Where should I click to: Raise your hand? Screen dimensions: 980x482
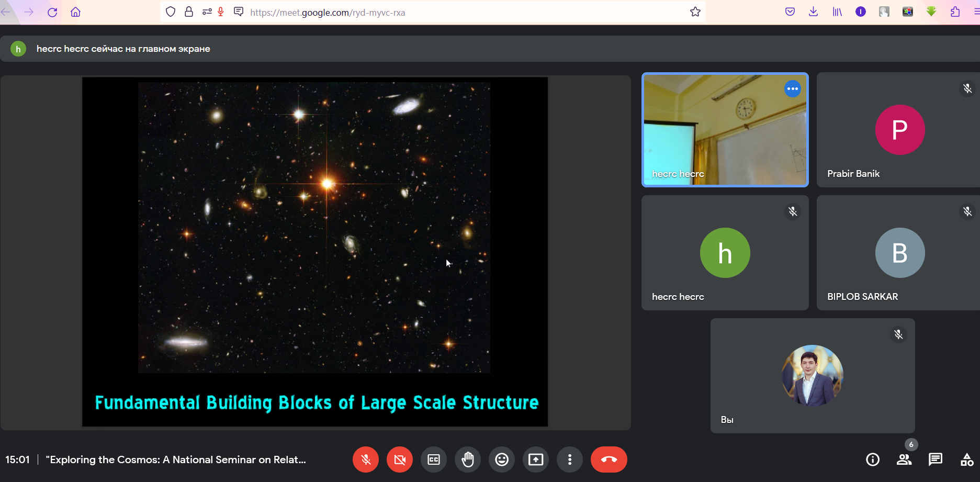pyautogui.click(x=468, y=459)
